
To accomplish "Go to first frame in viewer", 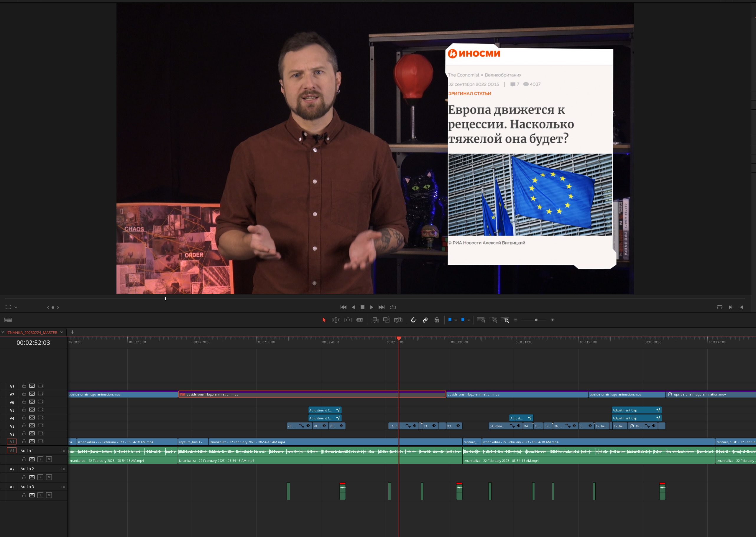I will click(343, 307).
